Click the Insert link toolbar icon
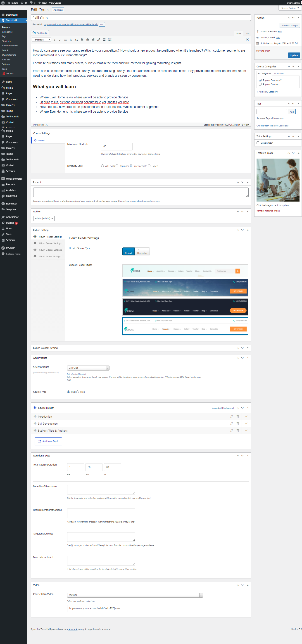Screen dimensions: 302x644 (x=99, y=40)
